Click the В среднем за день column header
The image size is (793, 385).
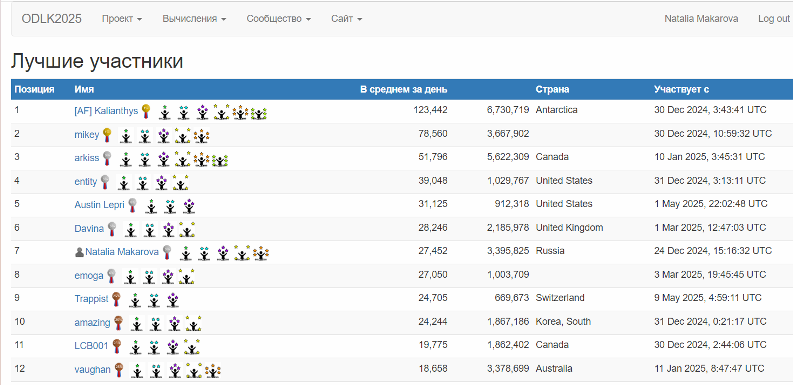click(x=404, y=90)
